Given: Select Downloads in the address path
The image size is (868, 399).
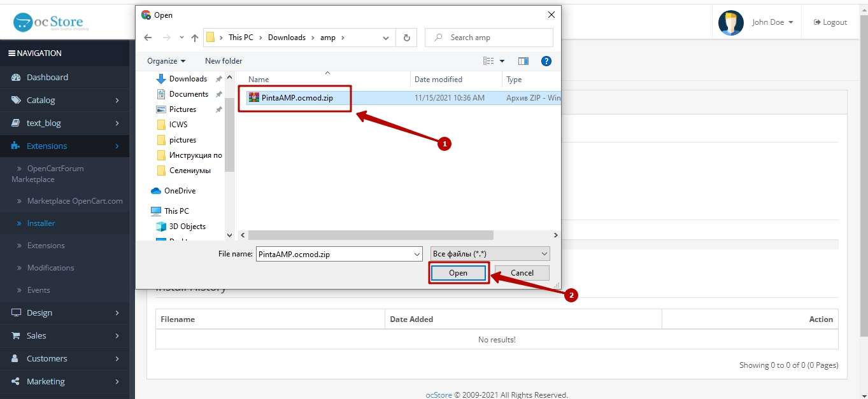Looking at the screenshot, I should (287, 38).
